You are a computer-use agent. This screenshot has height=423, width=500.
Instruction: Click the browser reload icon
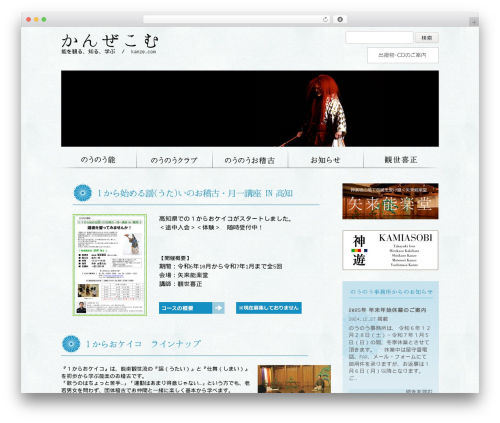(x=325, y=20)
